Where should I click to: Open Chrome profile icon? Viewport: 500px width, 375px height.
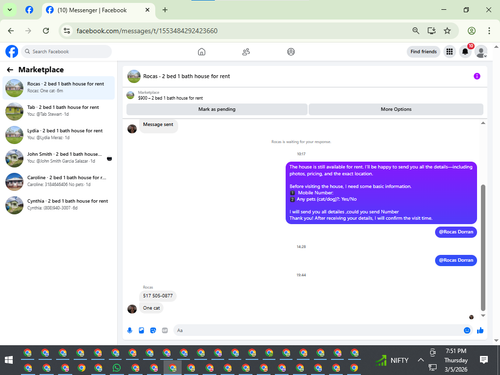tap(471, 31)
